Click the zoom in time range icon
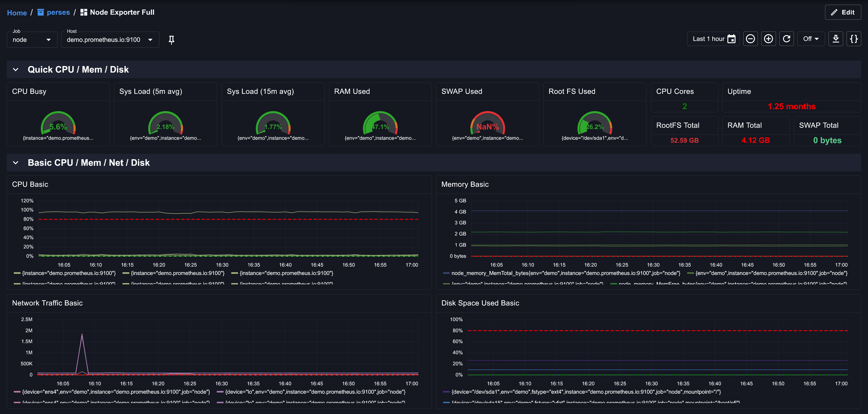 click(x=768, y=39)
